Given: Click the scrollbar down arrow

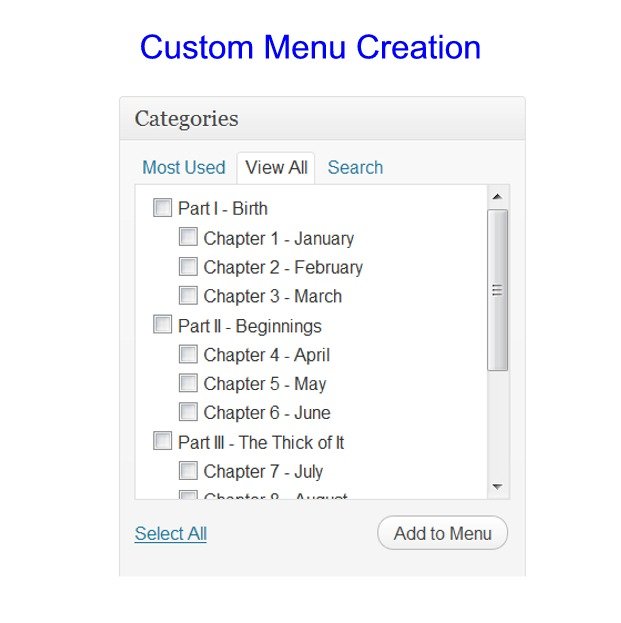Looking at the screenshot, I should click(497, 486).
